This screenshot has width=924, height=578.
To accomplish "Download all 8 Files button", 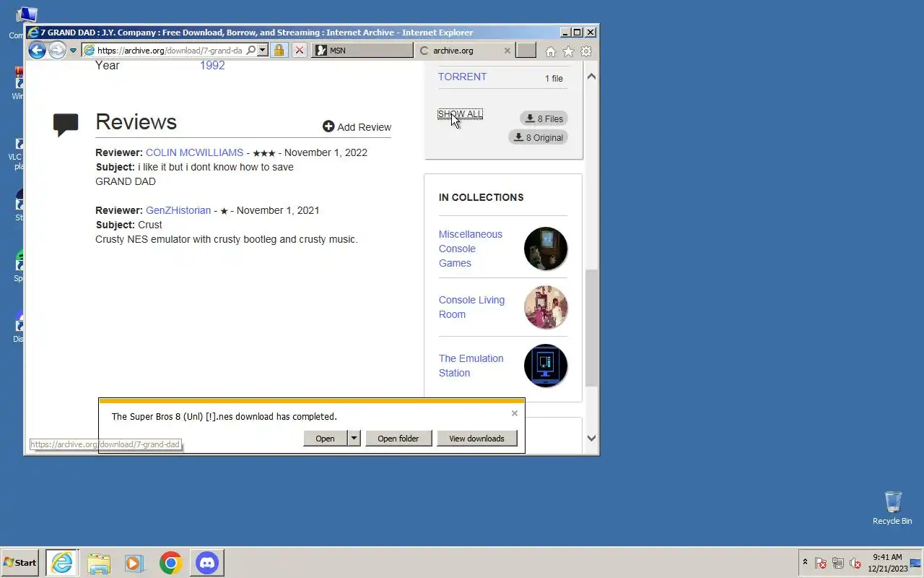I will [x=544, y=118].
